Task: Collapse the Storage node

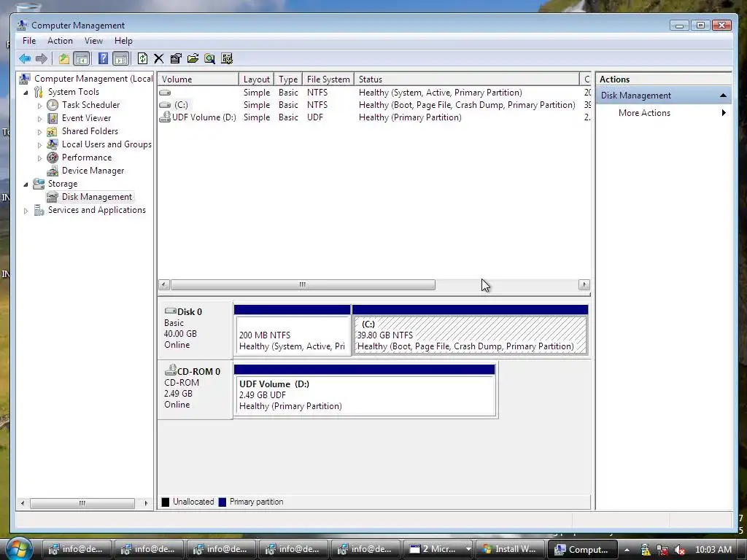Action: [x=26, y=184]
